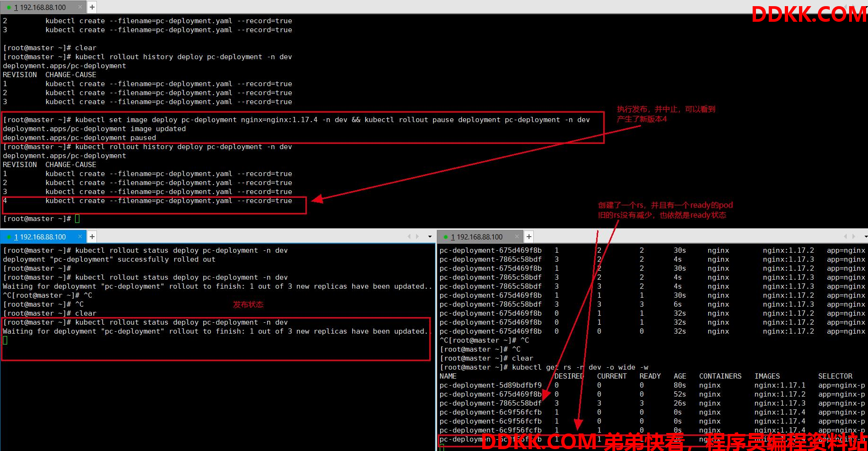This screenshot has width=868, height=451.
Task: Click the 80s age value
Action: 680,385
